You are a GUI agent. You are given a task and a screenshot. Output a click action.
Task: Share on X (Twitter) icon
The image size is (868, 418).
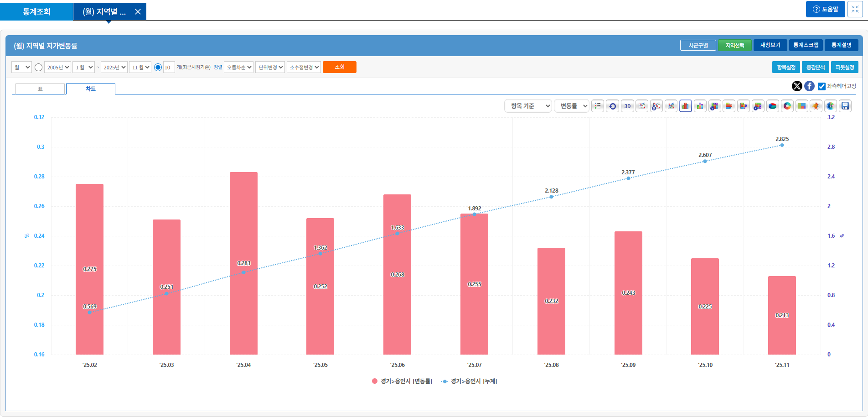(797, 86)
